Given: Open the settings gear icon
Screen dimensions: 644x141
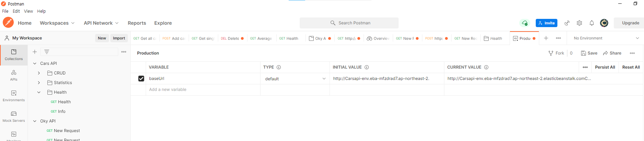Looking at the screenshot, I should point(579,23).
